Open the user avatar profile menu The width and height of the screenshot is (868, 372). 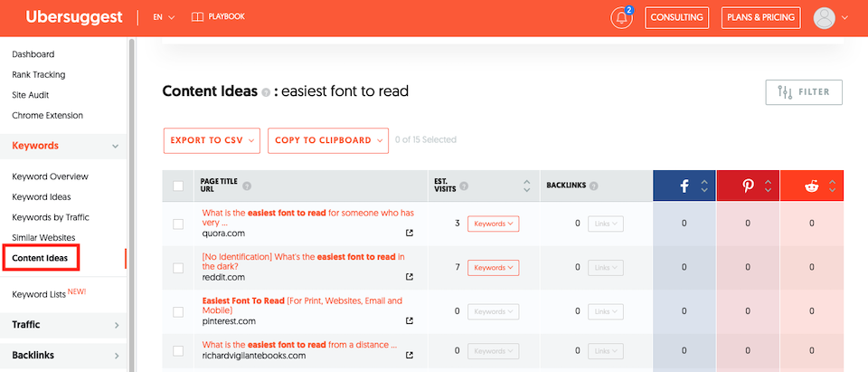[x=824, y=17]
